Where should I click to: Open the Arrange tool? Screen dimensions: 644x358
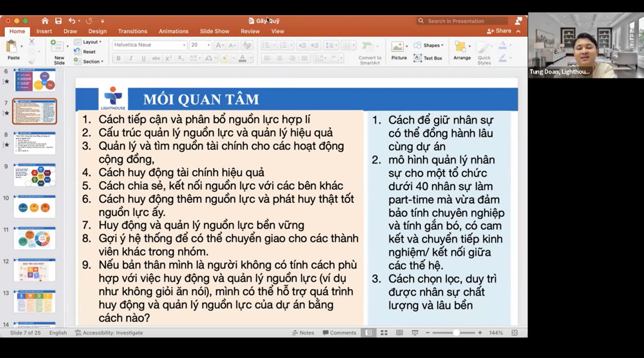pos(461,51)
